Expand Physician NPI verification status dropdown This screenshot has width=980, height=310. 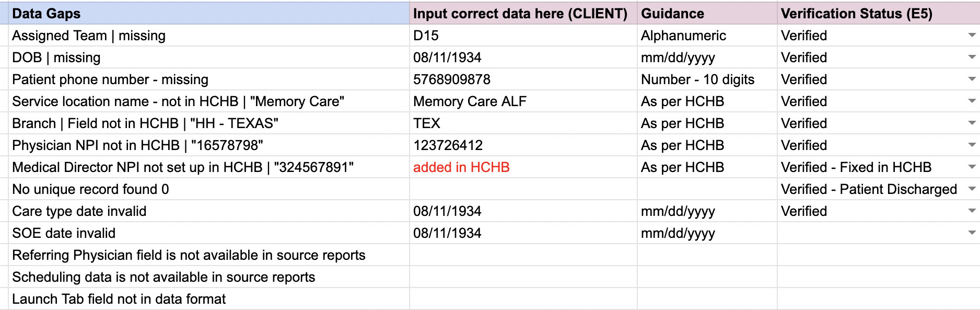click(972, 145)
